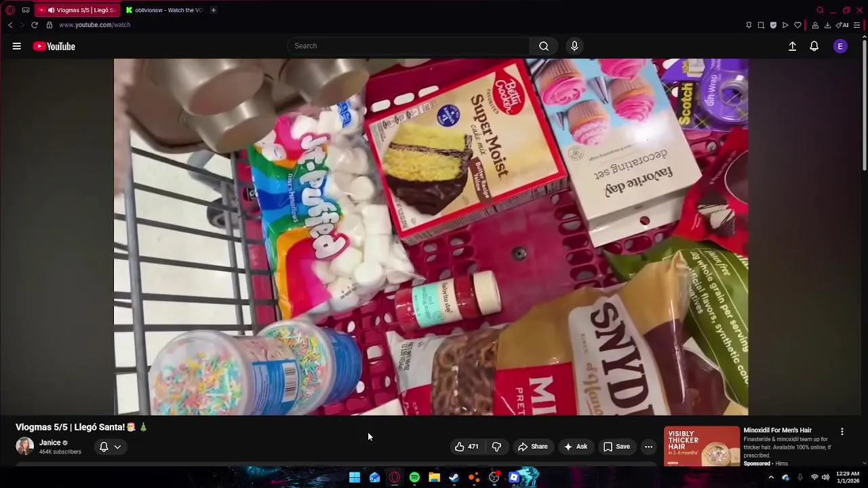This screenshot has height=488, width=868.
Task: Open the taskbar volume speaker icon
Action: pos(825,478)
